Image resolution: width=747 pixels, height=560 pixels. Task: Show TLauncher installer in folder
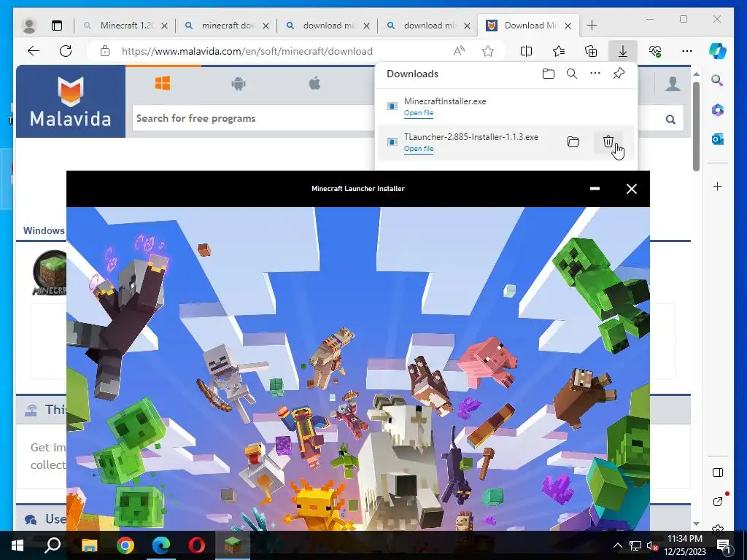(x=573, y=141)
